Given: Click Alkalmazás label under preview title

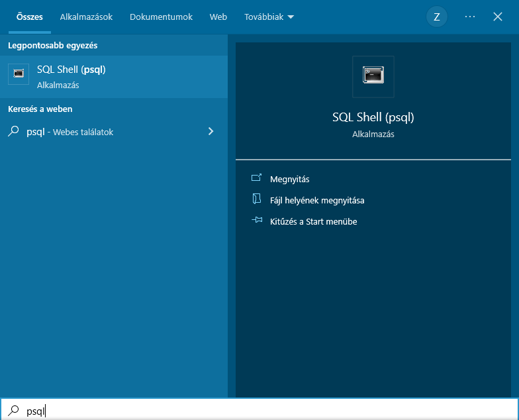Looking at the screenshot, I should tap(373, 134).
